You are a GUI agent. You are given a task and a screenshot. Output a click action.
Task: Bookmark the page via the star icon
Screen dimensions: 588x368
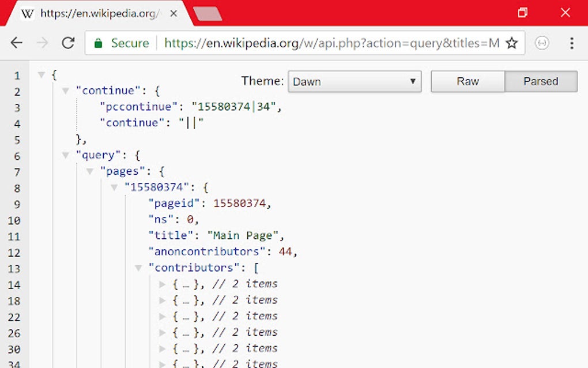(512, 43)
